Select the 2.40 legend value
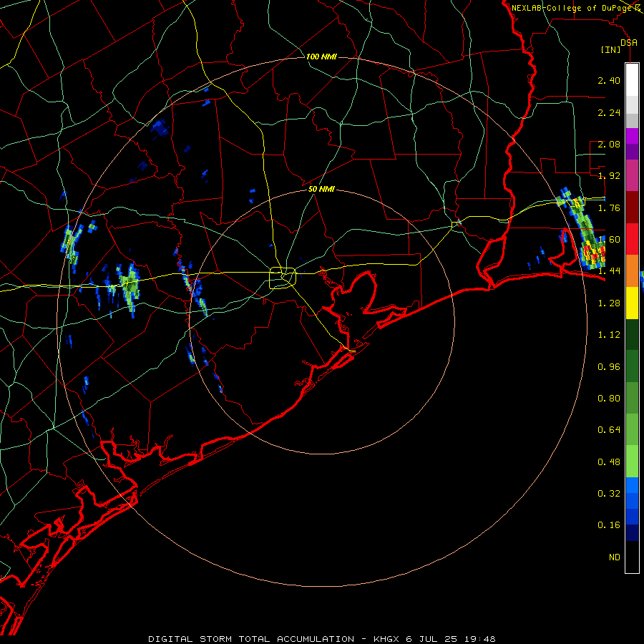This screenshot has height=644, width=644. click(x=609, y=80)
